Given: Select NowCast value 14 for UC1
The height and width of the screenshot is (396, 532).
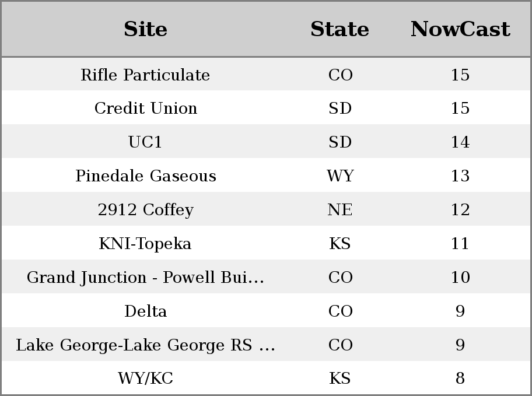Looking at the screenshot, I should pos(460,142).
